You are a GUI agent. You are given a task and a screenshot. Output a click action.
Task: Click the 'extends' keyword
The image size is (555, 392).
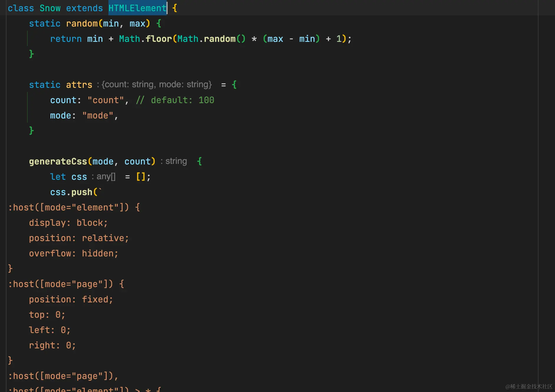point(85,8)
